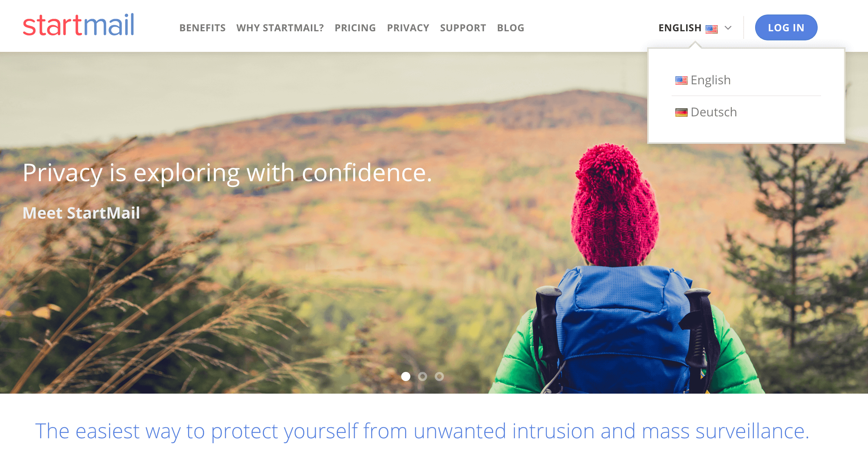The width and height of the screenshot is (868, 460).
Task: Open the Privacy navigation link
Action: tap(408, 28)
